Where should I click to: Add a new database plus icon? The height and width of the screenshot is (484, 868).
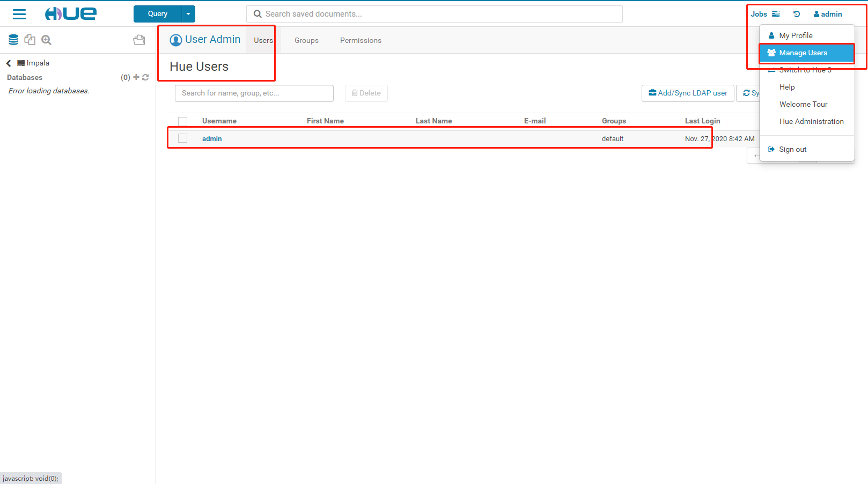click(136, 77)
